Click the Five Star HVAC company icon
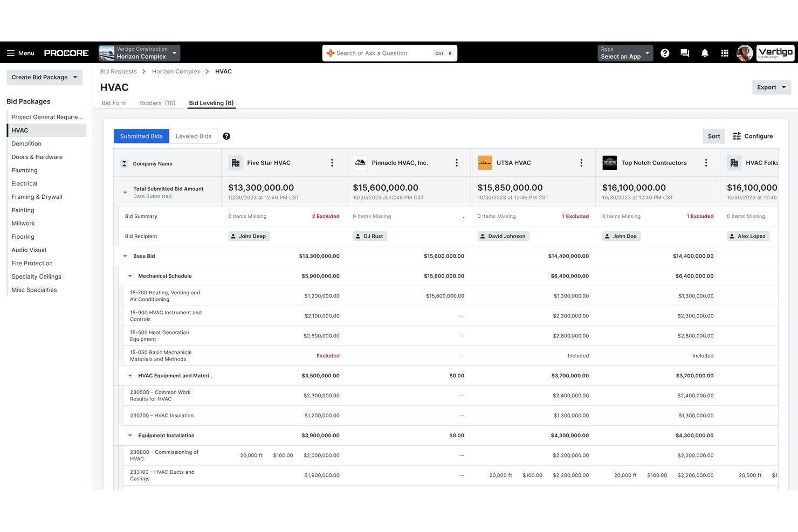The width and height of the screenshot is (798, 532). click(236, 163)
